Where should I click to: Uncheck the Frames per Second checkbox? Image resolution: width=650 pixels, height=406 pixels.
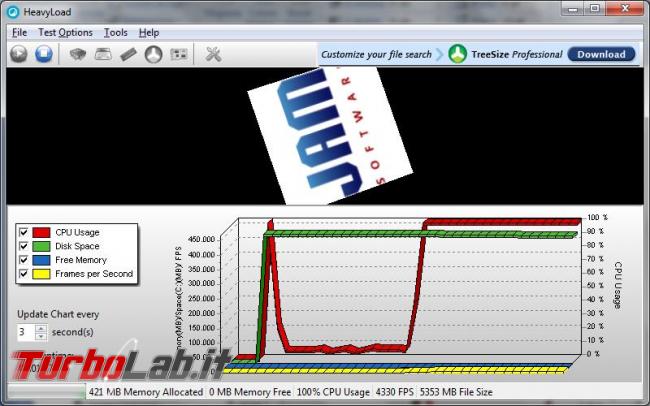(24, 274)
